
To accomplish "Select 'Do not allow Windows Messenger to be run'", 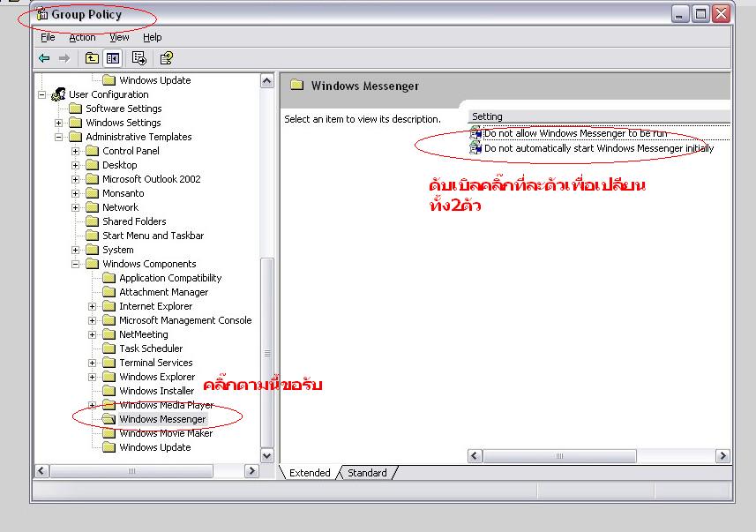I will click(x=576, y=133).
